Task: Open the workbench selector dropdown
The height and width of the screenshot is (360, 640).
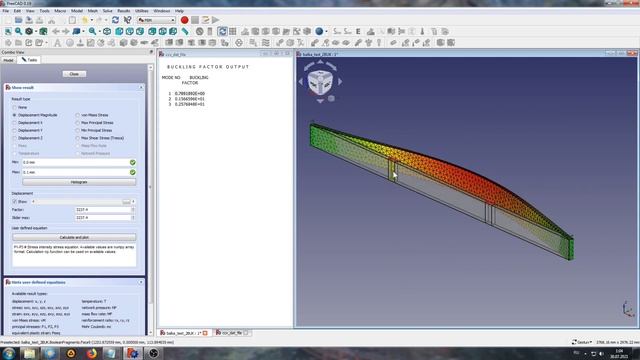Action: (156, 20)
